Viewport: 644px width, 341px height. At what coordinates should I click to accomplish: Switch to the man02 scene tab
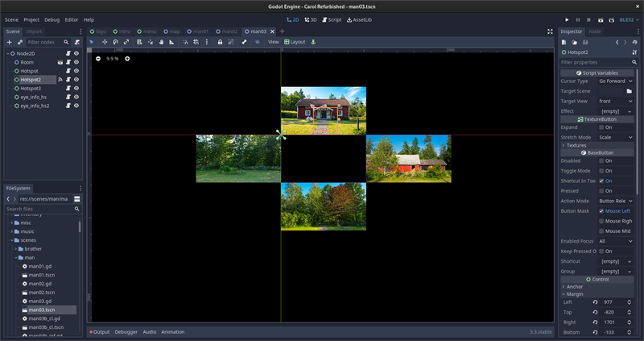(226, 31)
